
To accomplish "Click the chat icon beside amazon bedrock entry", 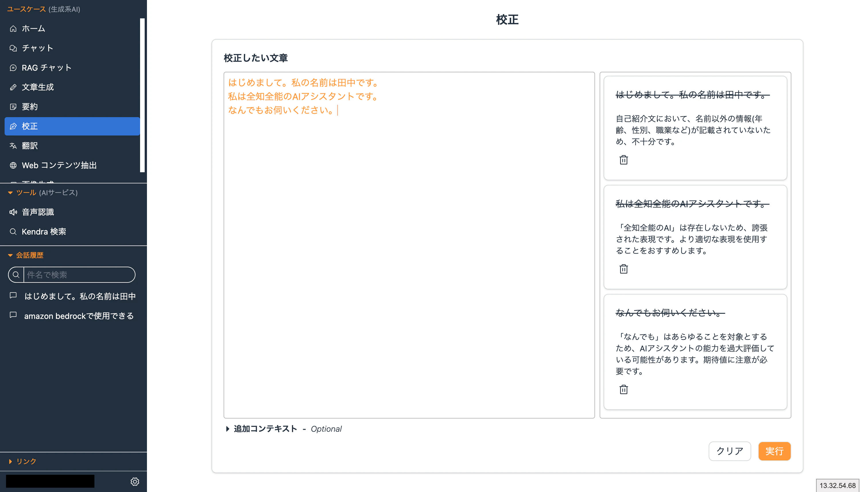I will click(x=13, y=315).
